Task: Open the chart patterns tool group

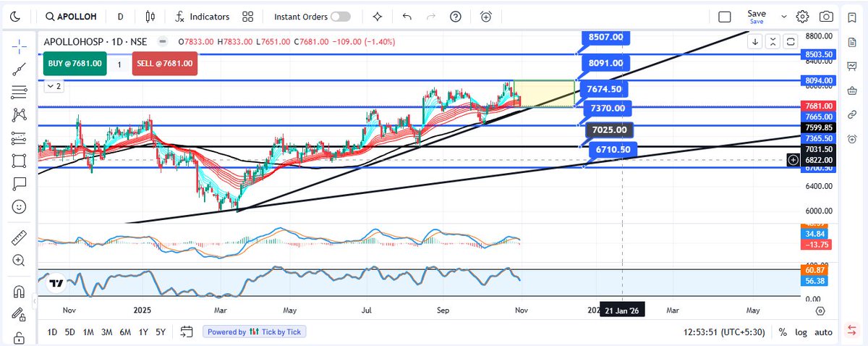Action: pyautogui.click(x=20, y=114)
